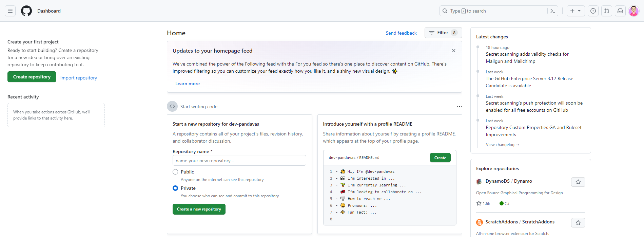Image resolution: width=644 pixels, height=237 pixels.
Task: Click the Send feedback link
Action: [x=401, y=33]
